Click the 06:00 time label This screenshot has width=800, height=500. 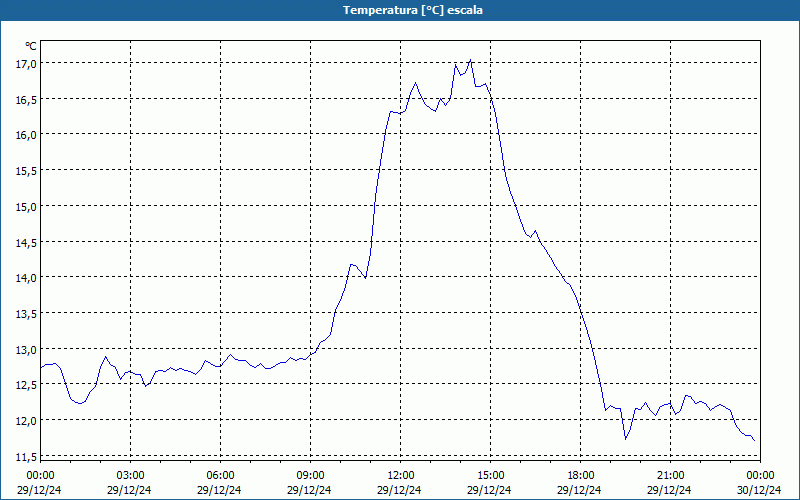[220, 476]
